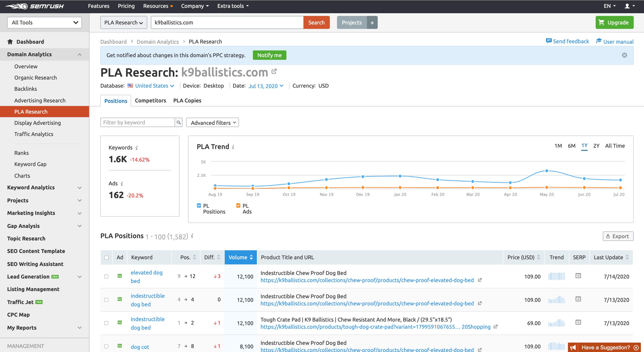Open SERP snapshot for elevated dog bed

click(x=578, y=276)
